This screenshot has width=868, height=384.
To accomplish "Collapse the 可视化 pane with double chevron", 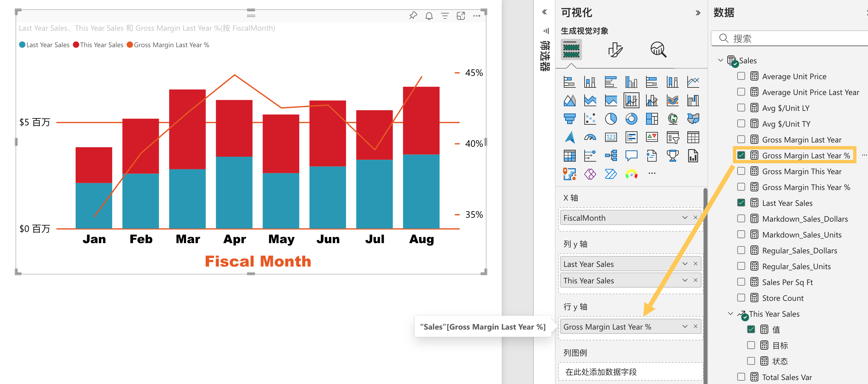I will pos(698,13).
